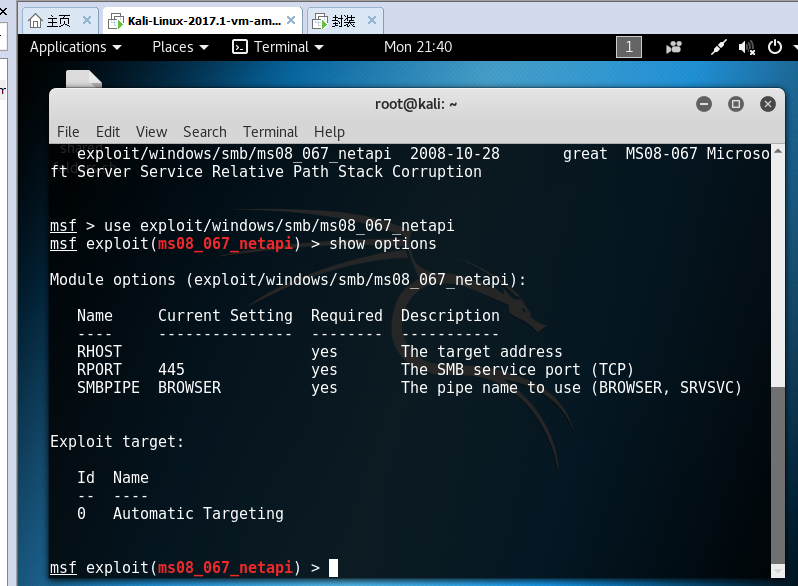
Task: Click the 'Automatic Targeting' target entry
Action: coord(198,514)
